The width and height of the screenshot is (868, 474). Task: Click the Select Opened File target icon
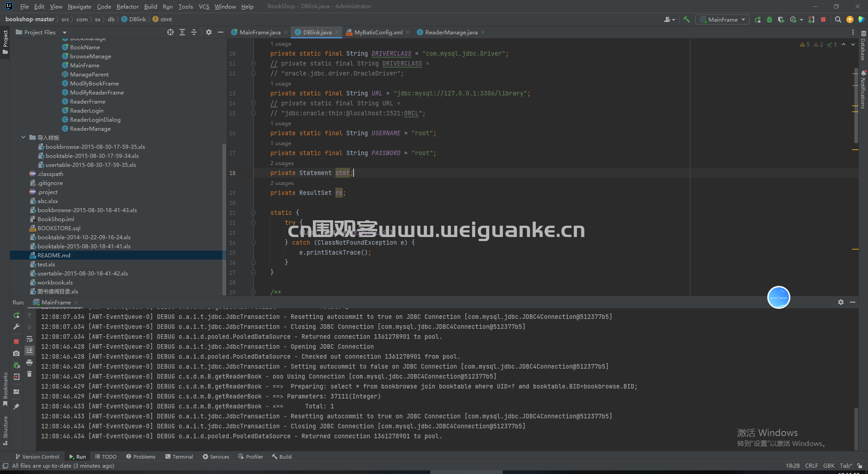tap(170, 32)
